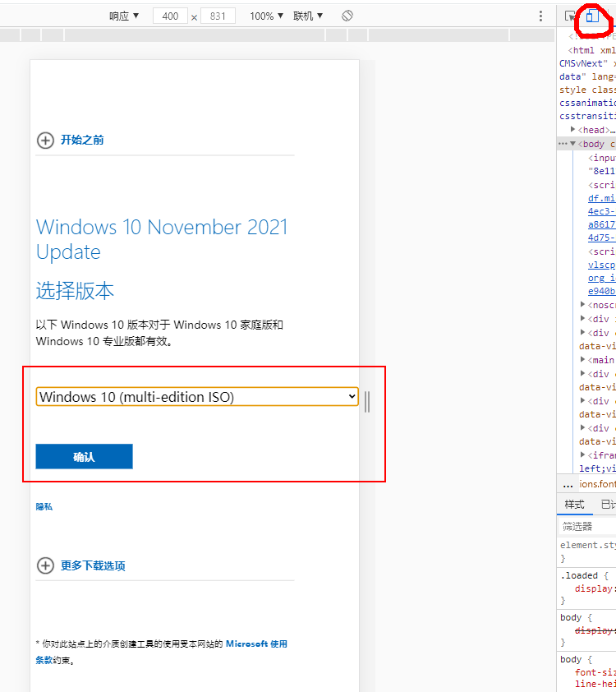
Task: Expand the main element node
Action: (582, 359)
